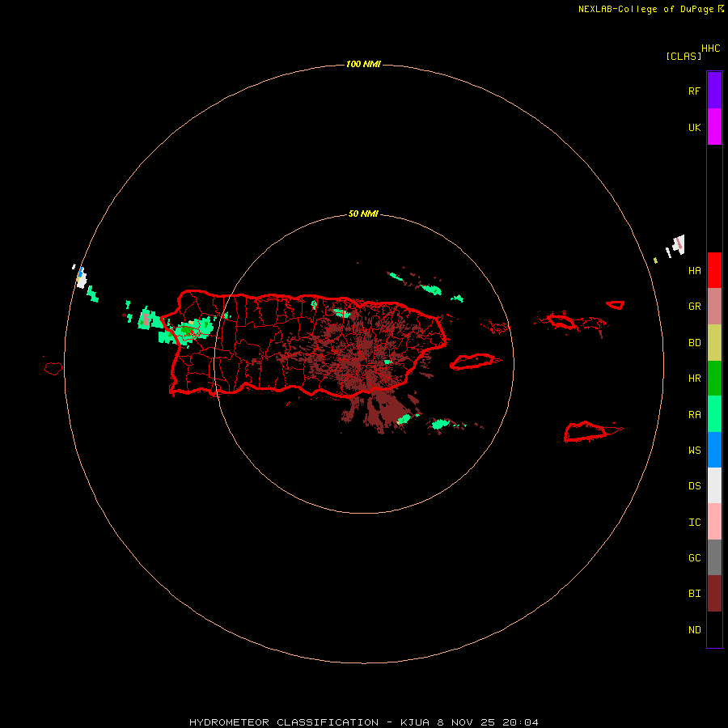Click the ND legend label
This screenshot has width=728, height=728.
[x=695, y=630]
